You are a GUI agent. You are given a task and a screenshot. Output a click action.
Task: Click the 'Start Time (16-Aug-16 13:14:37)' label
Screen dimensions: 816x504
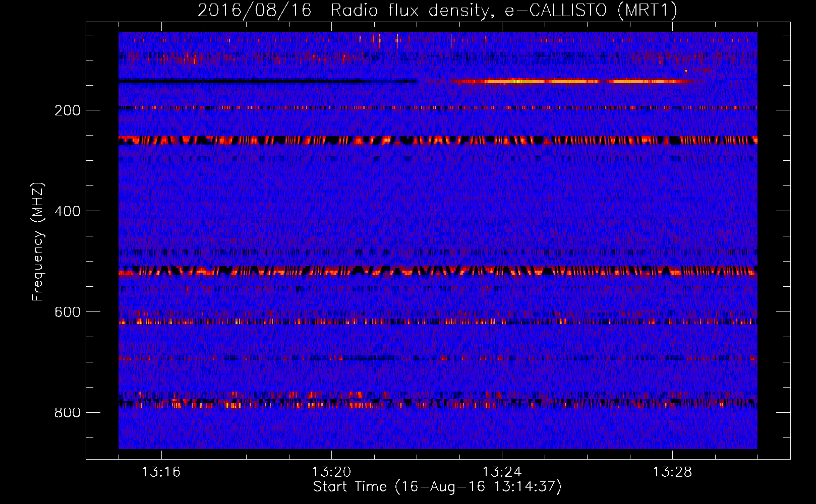pyautogui.click(x=437, y=487)
